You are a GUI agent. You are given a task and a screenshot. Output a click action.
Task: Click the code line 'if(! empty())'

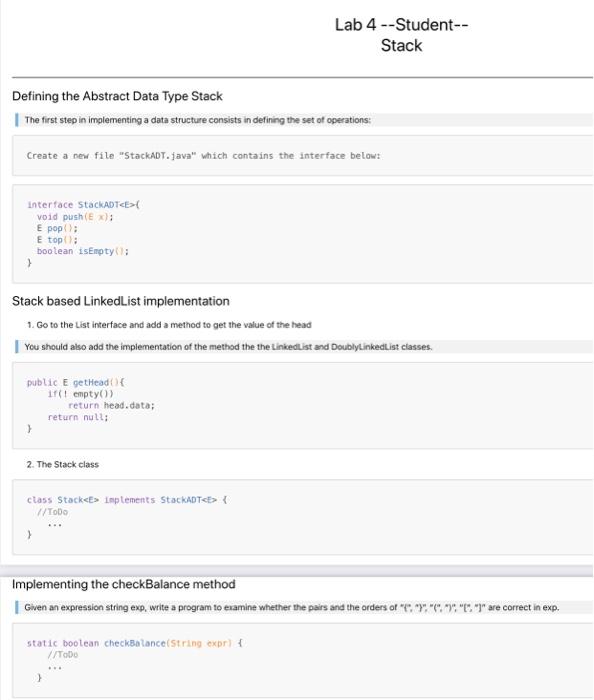(x=80, y=394)
